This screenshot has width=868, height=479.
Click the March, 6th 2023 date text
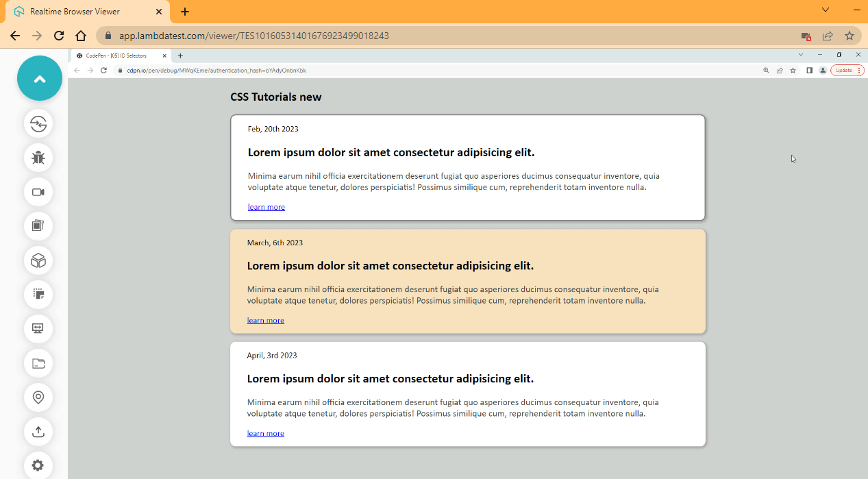[x=275, y=243]
